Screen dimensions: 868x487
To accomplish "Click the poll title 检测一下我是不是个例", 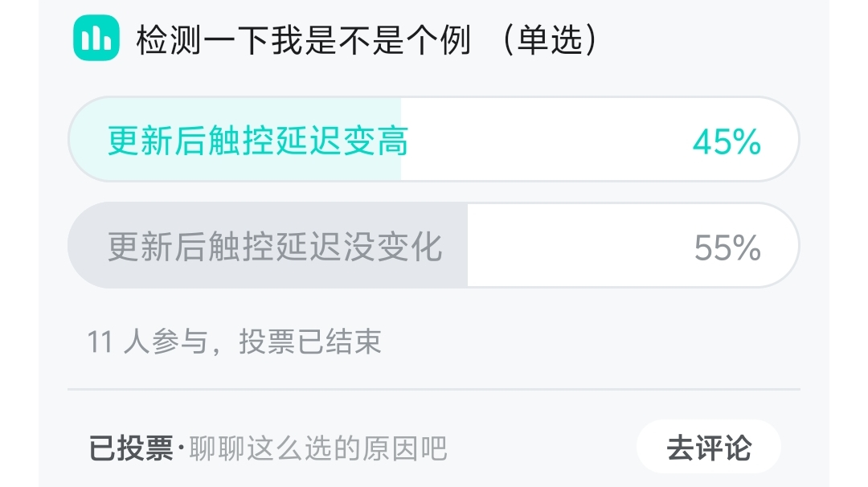I will coord(303,39).
